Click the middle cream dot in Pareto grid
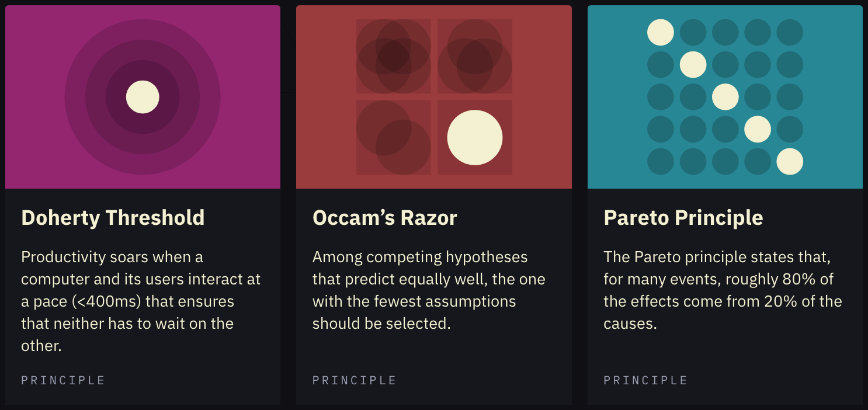868x410 pixels. [725, 97]
